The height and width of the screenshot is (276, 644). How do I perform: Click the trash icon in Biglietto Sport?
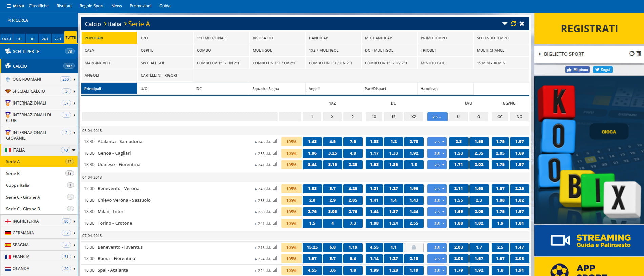click(x=639, y=54)
